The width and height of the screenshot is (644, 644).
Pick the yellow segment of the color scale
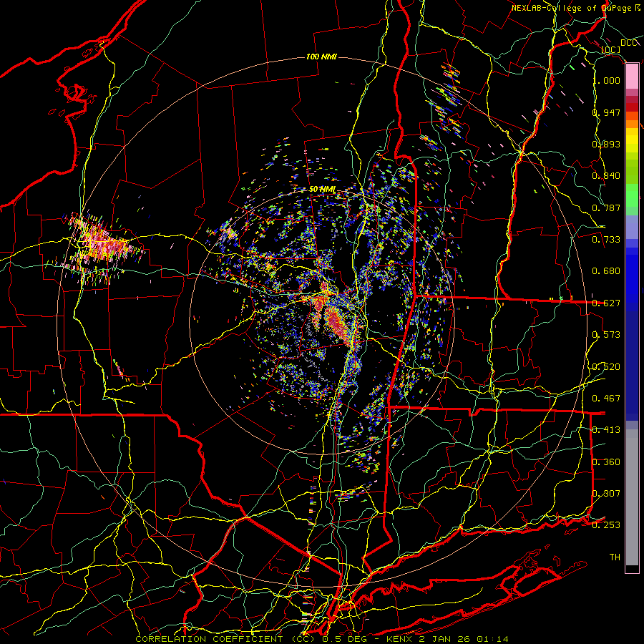click(x=632, y=140)
